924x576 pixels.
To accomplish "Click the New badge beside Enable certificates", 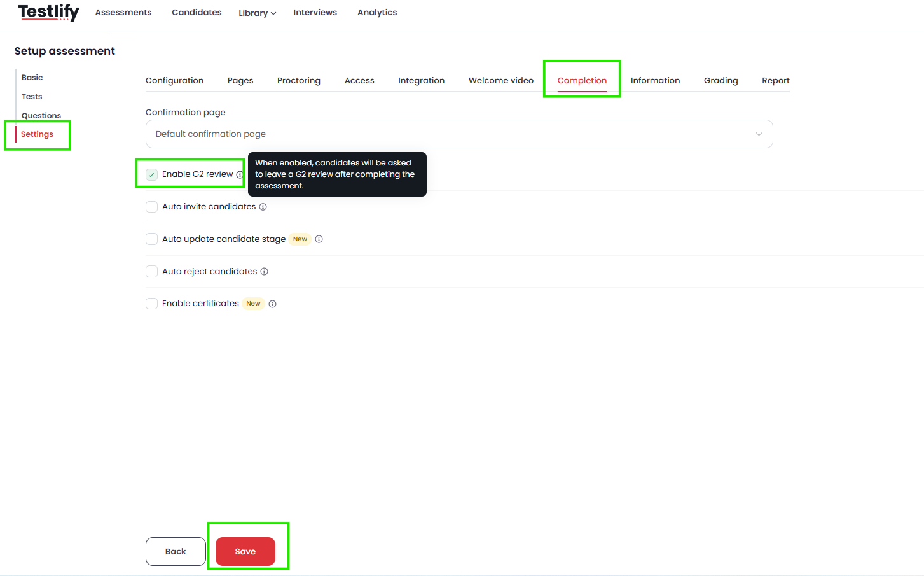I will click(253, 304).
